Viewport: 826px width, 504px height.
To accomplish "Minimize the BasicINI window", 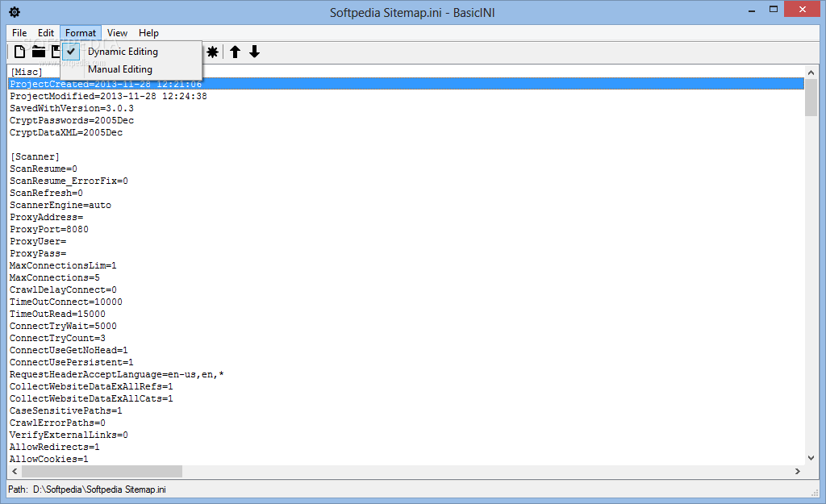I will [x=752, y=10].
